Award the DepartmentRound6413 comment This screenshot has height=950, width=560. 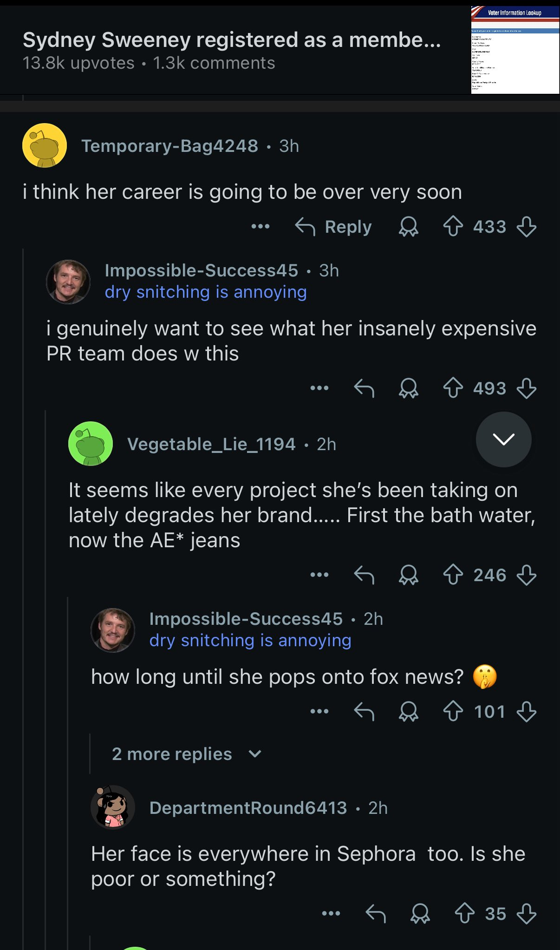point(420,913)
